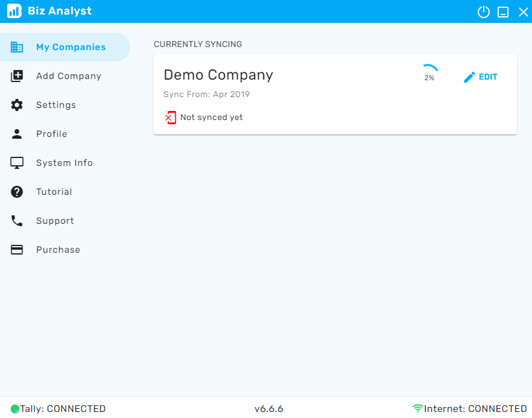Open the Support section

pyautogui.click(x=65, y=221)
